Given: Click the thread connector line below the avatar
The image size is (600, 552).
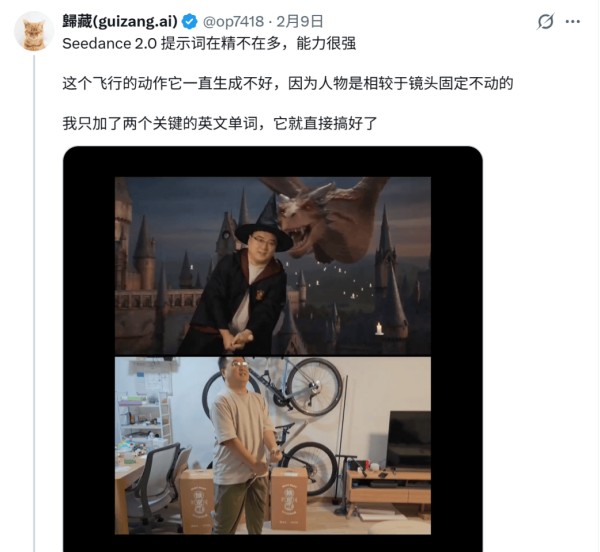Looking at the screenshot, I should [34, 303].
